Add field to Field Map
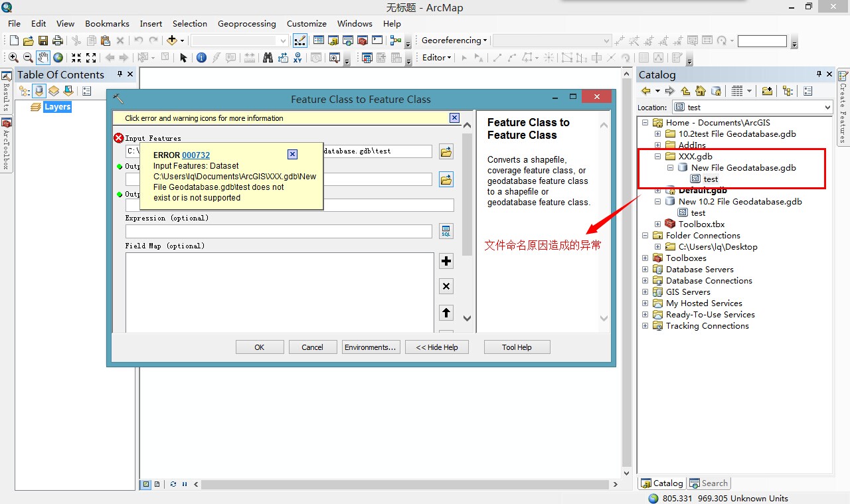 click(446, 261)
